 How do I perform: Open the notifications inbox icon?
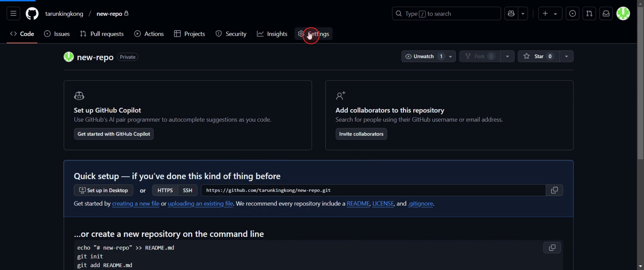tap(606, 14)
